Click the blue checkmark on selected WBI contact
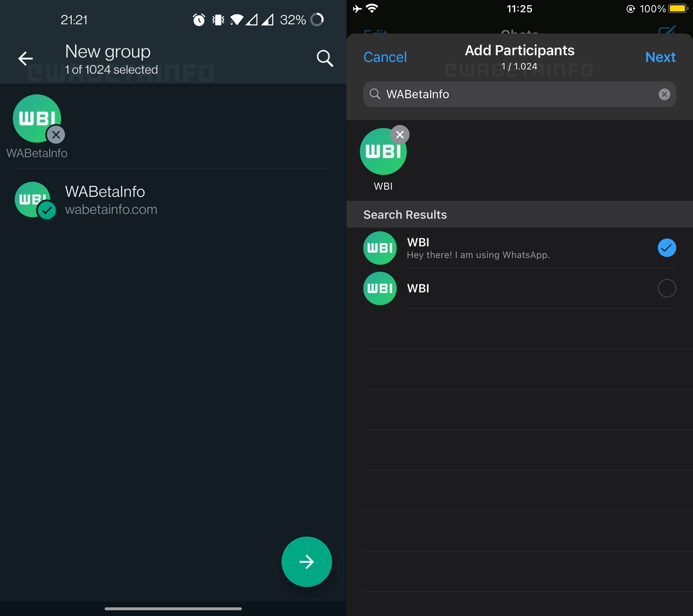693x616 pixels. pos(666,248)
